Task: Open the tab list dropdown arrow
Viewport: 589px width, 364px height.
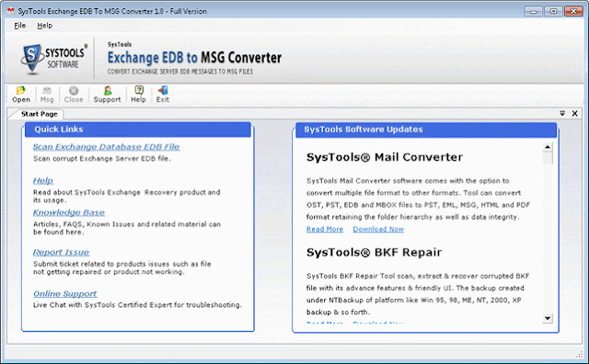Action: pyautogui.click(x=562, y=113)
